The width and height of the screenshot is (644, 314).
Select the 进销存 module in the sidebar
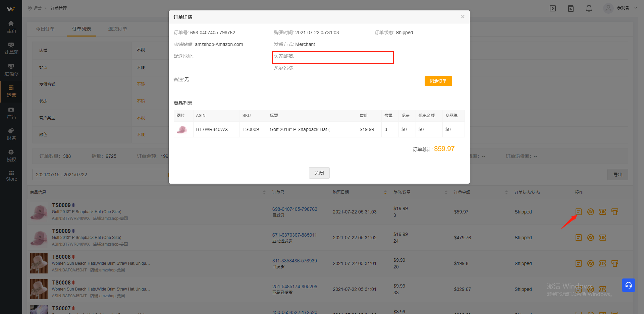coord(11,69)
